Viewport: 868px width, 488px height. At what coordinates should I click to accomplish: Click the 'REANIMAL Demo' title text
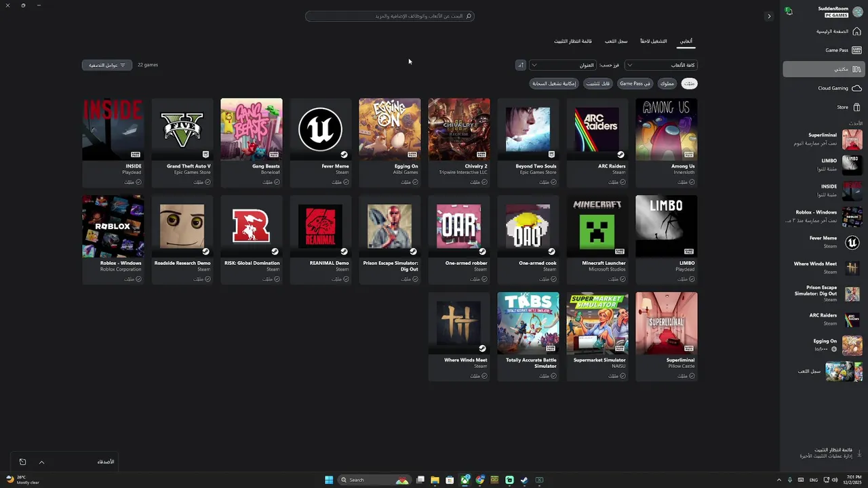pos(330,263)
